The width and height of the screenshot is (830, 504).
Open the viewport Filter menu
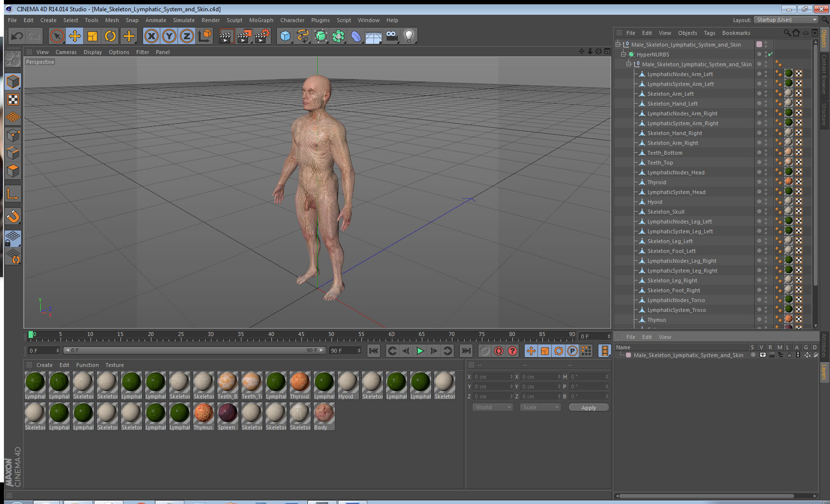pyautogui.click(x=143, y=52)
